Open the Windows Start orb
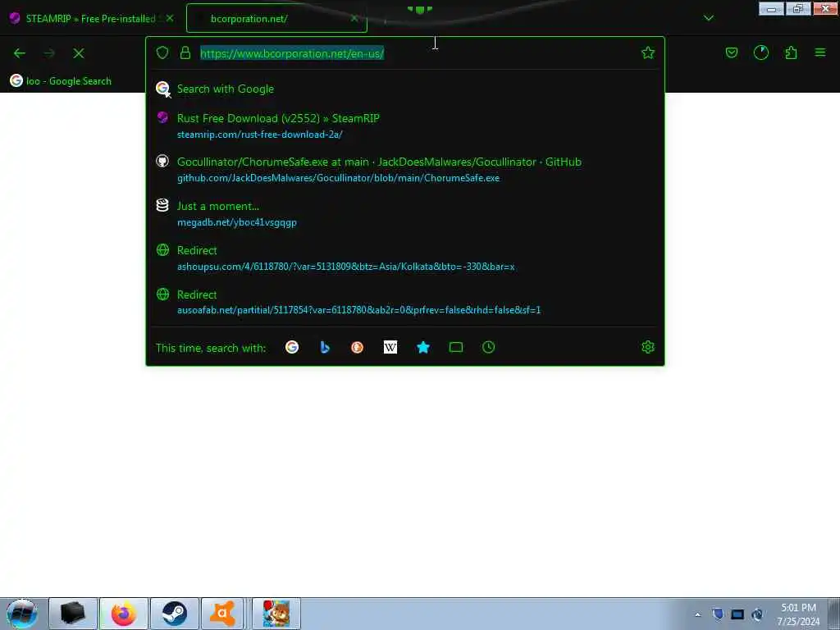Image resolution: width=840 pixels, height=630 pixels. (22, 614)
